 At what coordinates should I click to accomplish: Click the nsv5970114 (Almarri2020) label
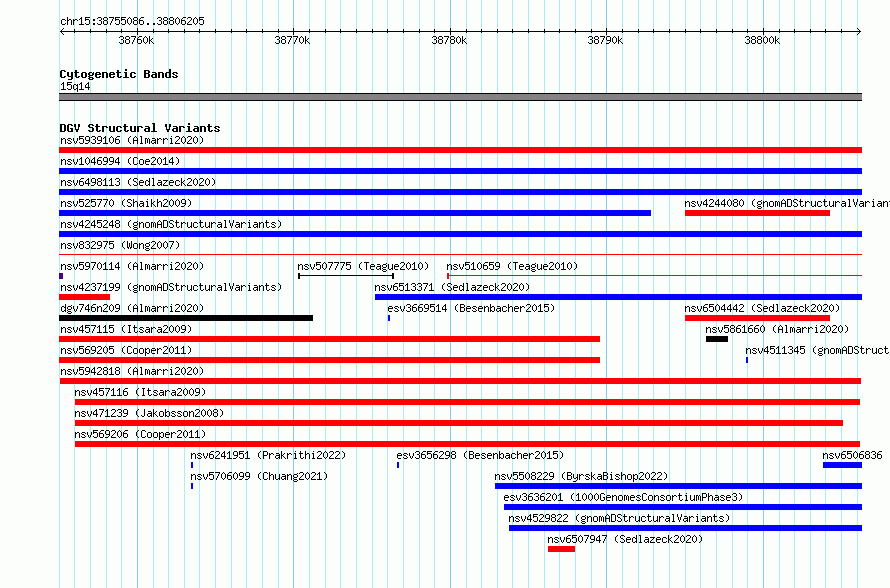132,266
